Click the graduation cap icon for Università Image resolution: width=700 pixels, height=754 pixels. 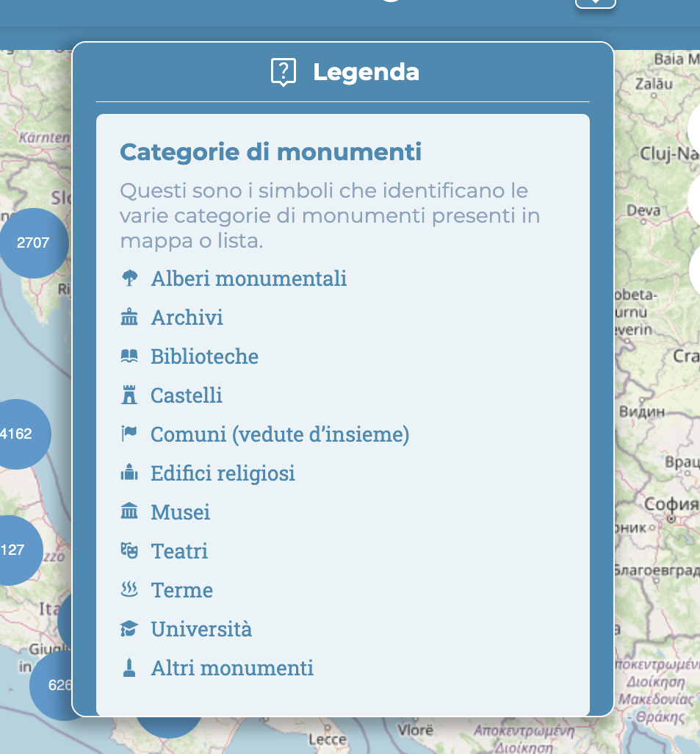(129, 628)
